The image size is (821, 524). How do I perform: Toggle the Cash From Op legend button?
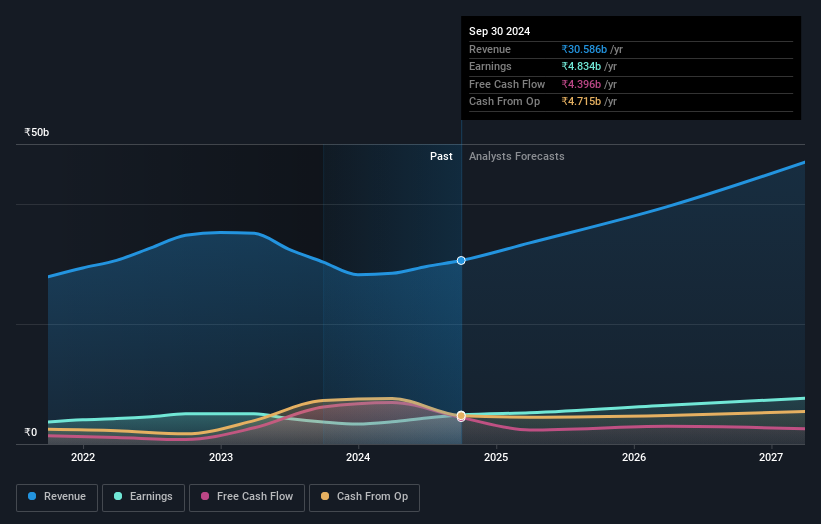pos(364,497)
